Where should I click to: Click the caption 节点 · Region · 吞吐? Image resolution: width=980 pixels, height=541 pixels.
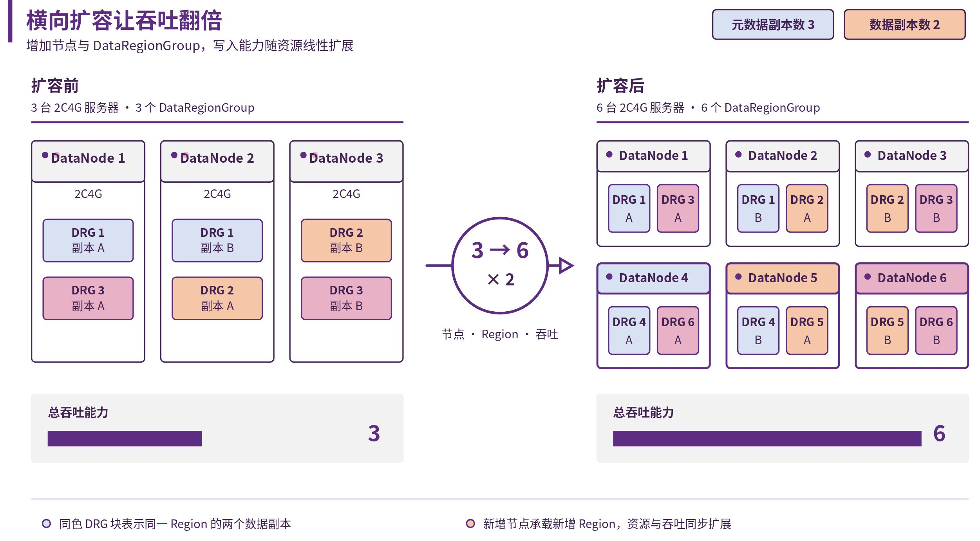[500, 334]
